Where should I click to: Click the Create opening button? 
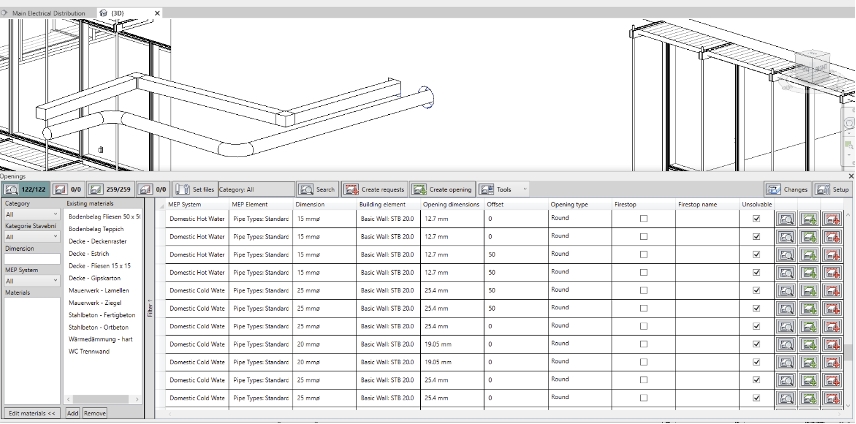(442, 189)
